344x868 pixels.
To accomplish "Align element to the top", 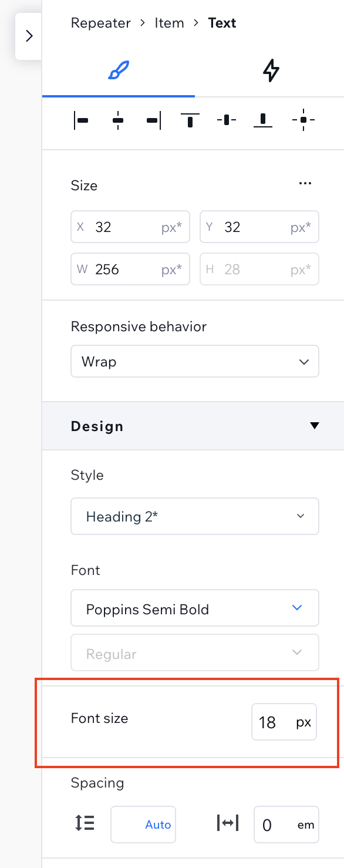I will (x=190, y=120).
